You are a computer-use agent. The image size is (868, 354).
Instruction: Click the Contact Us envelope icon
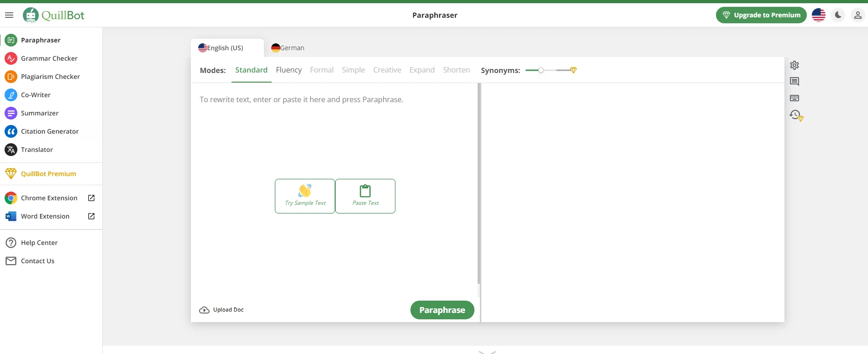(11, 261)
